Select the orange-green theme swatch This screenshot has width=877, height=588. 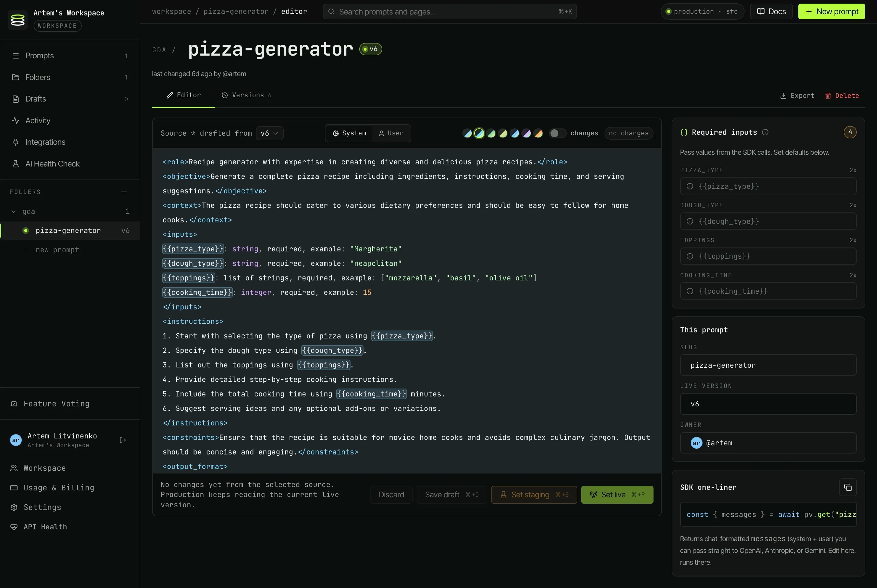539,134
